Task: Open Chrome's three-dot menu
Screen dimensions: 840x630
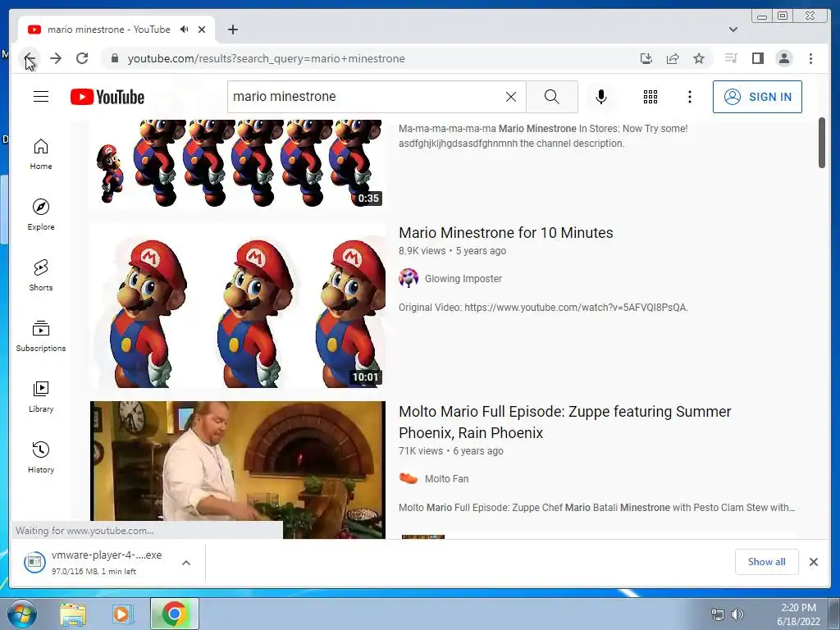Action: point(810,58)
